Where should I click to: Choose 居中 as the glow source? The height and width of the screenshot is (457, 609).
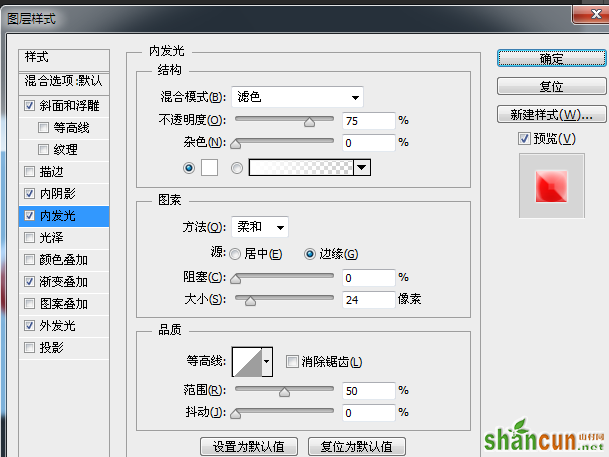click(x=235, y=254)
